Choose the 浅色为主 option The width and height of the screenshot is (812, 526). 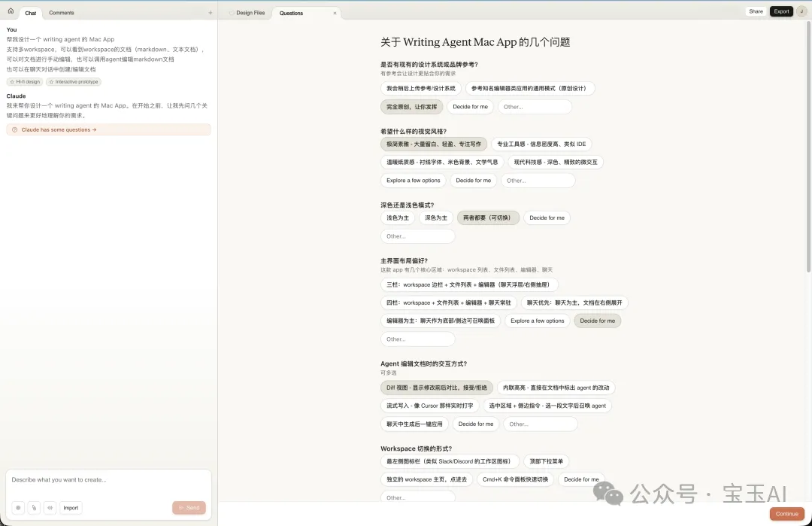pos(398,217)
